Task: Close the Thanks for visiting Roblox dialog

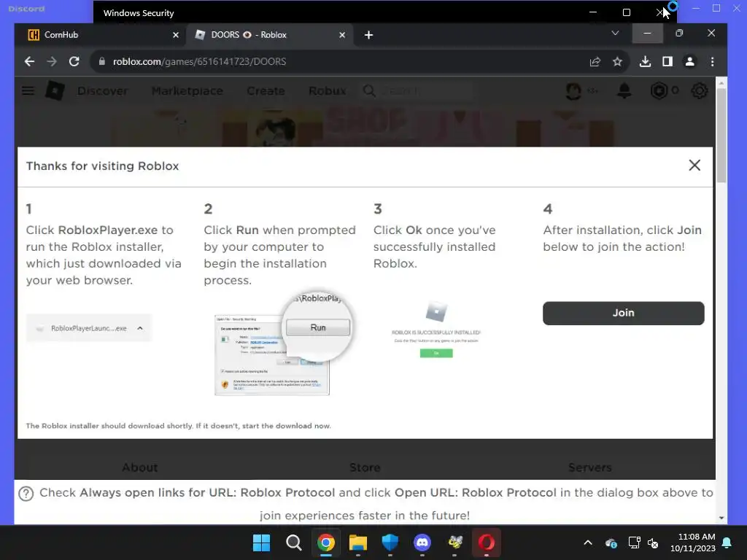Action: tap(694, 166)
